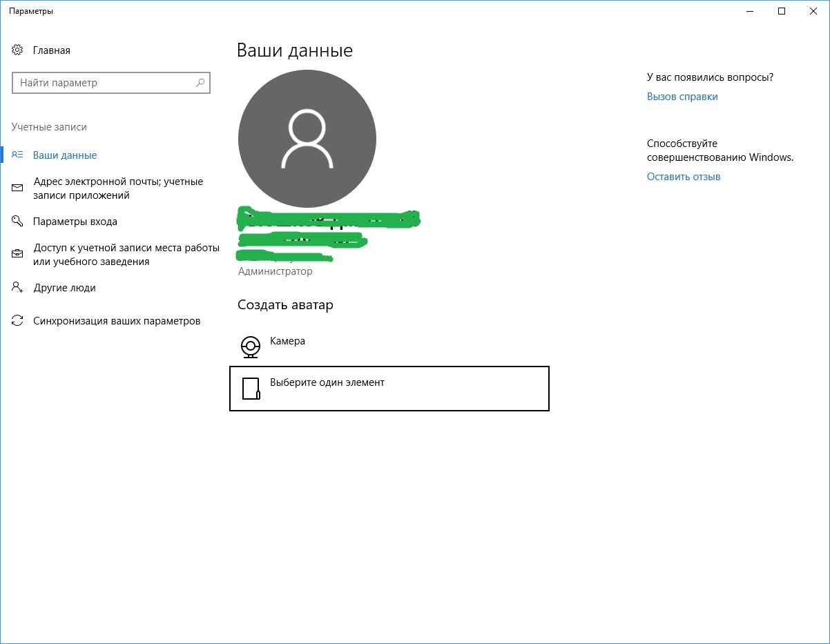
Task: Open the Ваши данные section
Action: pos(65,155)
